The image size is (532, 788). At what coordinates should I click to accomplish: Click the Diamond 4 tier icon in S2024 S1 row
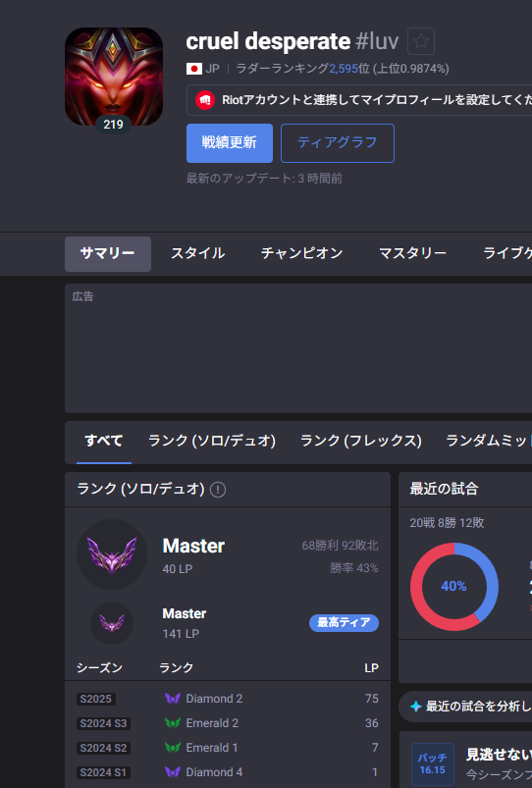pyautogui.click(x=173, y=772)
